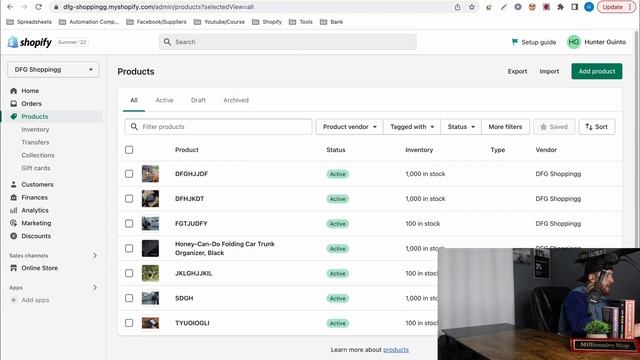The height and width of the screenshot is (360, 640).
Task: Focus the Filter products field
Action: [218, 127]
